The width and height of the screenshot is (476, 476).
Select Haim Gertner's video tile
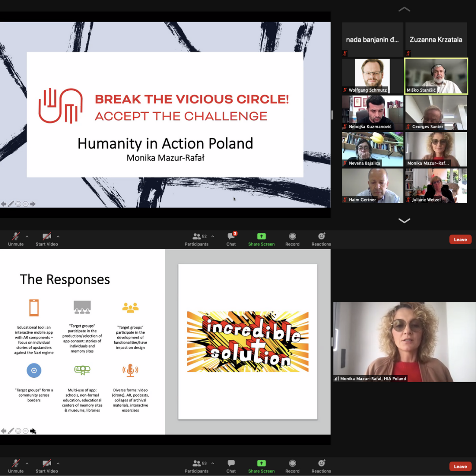point(372,186)
